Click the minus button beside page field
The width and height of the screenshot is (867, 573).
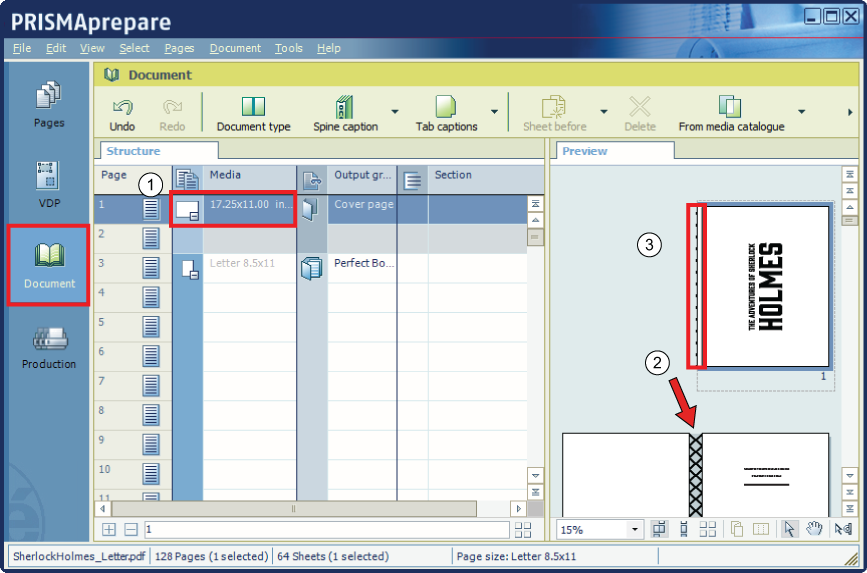130,529
